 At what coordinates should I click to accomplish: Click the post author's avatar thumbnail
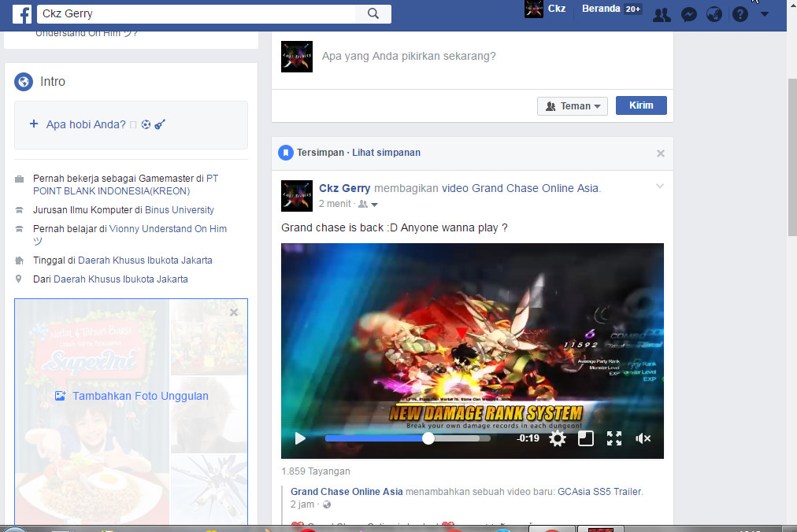297,196
